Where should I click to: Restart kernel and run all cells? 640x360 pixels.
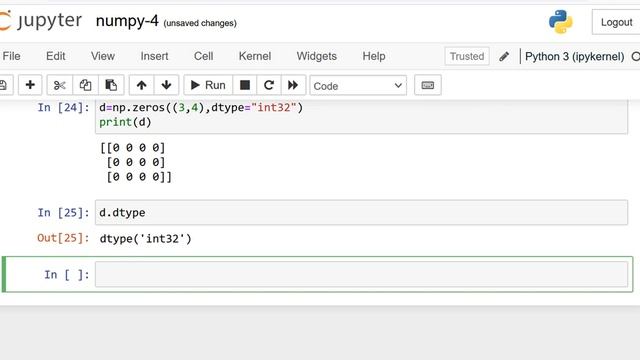click(x=293, y=85)
